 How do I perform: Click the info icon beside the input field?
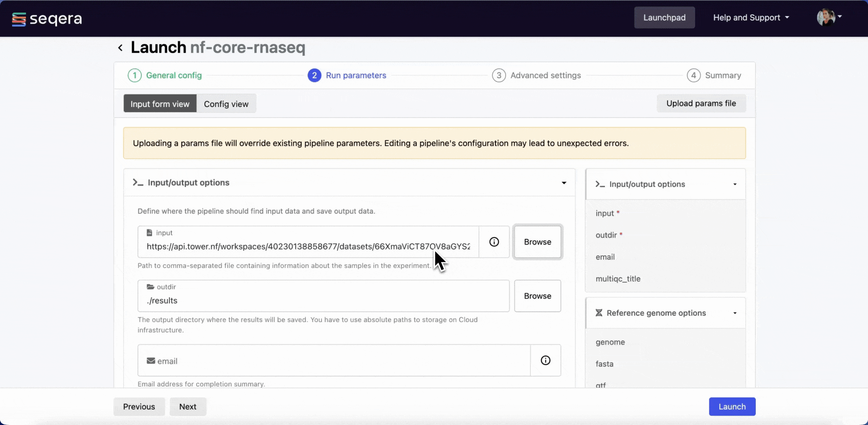coord(494,242)
